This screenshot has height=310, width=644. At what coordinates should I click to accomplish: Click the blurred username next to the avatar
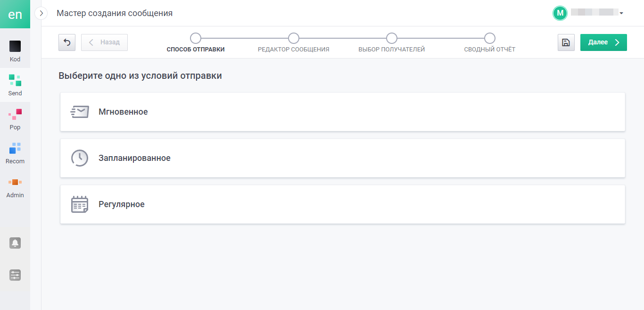tap(594, 13)
